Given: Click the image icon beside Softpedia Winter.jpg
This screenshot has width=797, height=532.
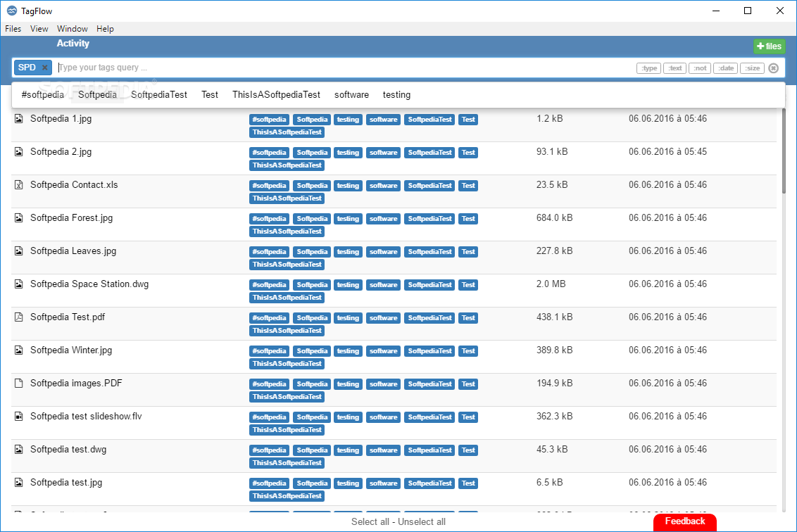Looking at the screenshot, I should point(19,350).
